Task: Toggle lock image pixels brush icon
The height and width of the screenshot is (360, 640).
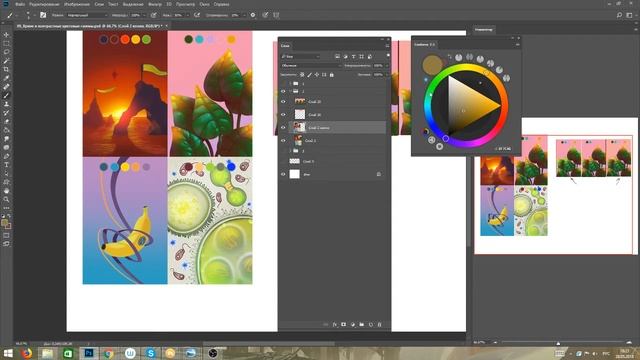Action: pyautogui.click(x=309, y=75)
